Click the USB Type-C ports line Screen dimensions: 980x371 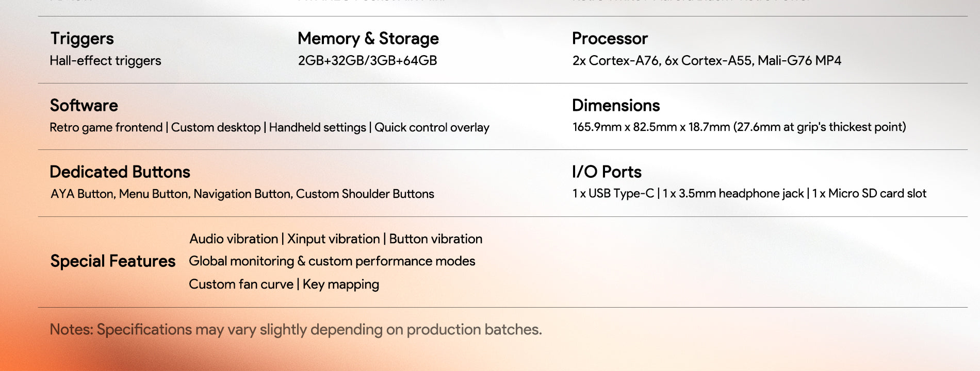[749, 194]
